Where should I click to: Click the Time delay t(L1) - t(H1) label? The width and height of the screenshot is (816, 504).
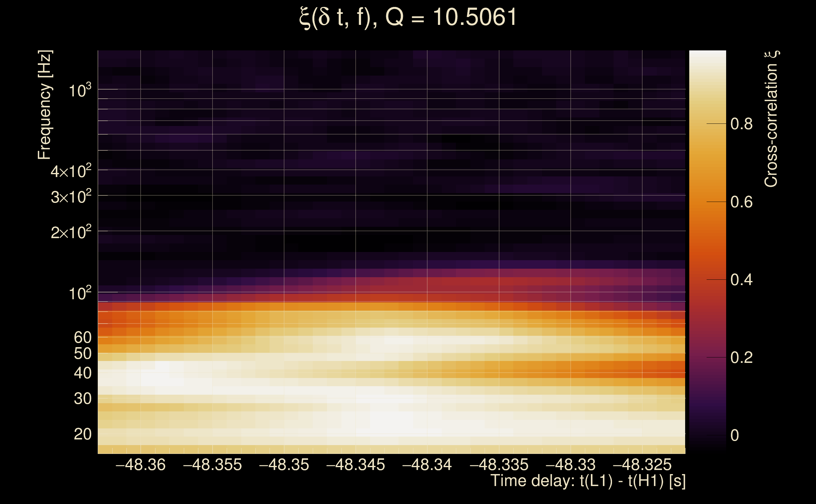tap(588, 481)
